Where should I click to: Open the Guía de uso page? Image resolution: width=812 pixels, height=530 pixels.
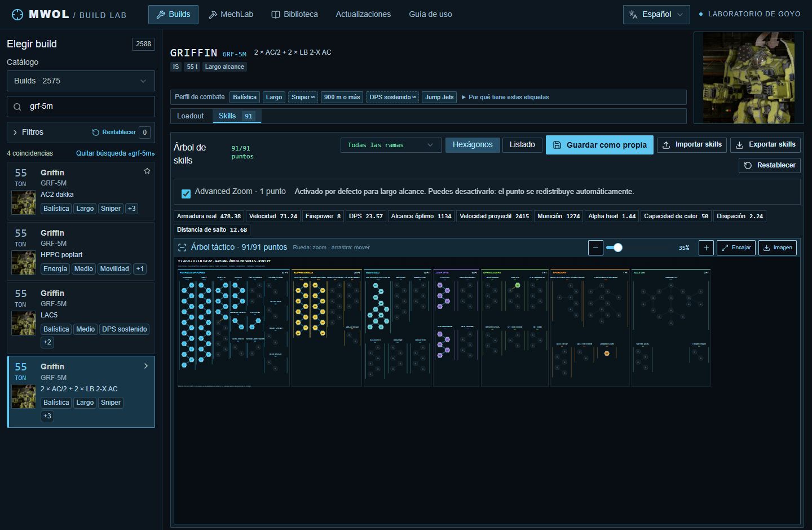point(430,15)
